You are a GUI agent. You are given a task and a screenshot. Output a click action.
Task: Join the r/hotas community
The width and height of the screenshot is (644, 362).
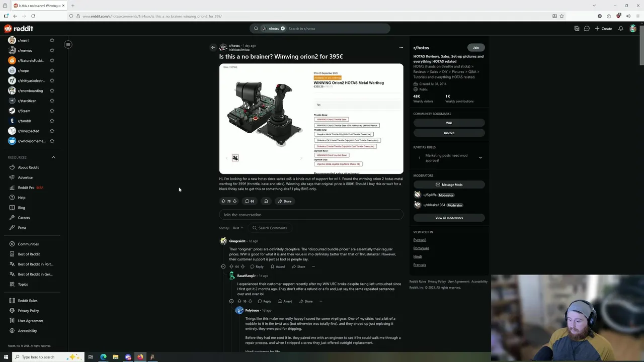476,47
